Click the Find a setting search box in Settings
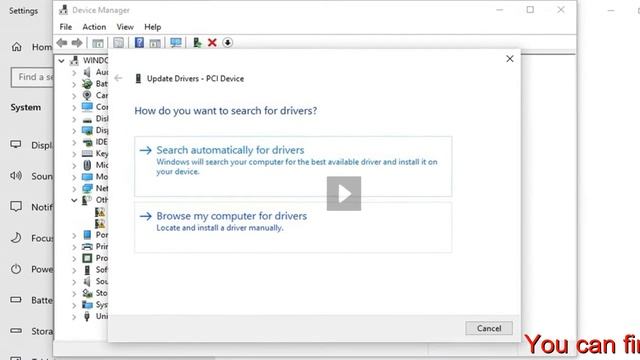This screenshot has height=360, width=640. tap(32, 77)
